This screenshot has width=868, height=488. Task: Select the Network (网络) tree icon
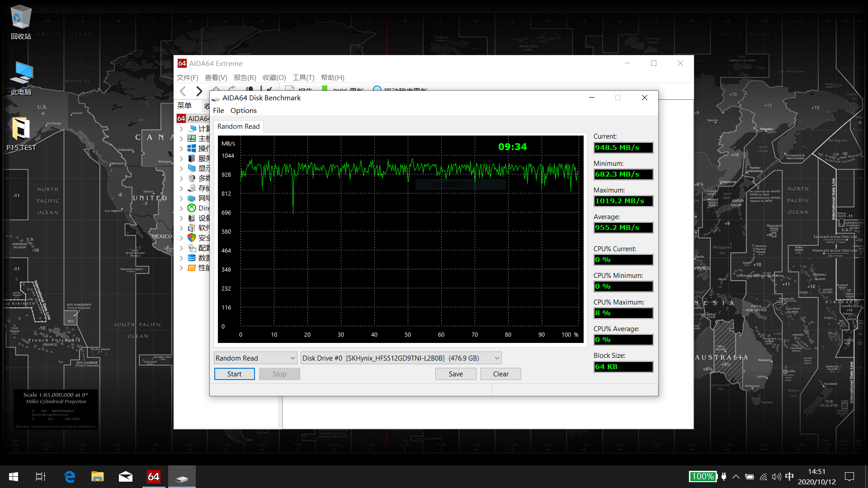point(192,198)
